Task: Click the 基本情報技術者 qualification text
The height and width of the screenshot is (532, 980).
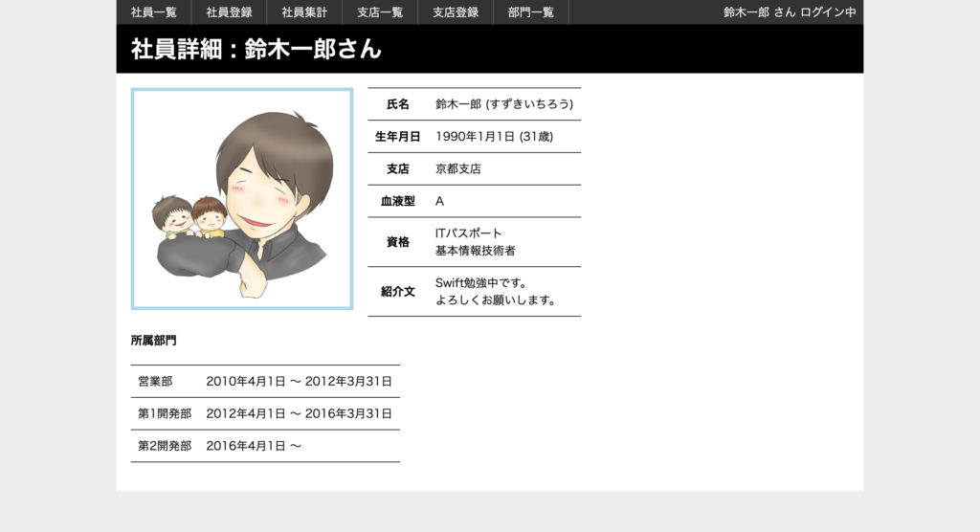Action: tap(476, 251)
